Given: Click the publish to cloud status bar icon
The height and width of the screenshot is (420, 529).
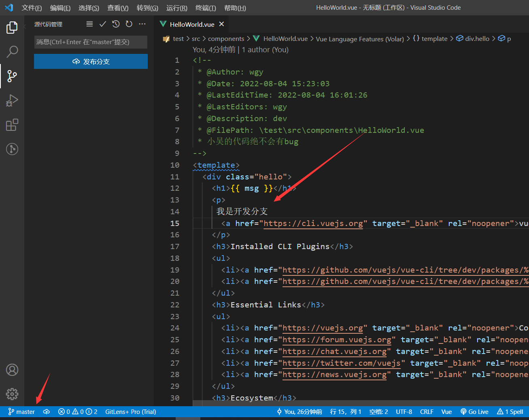Looking at the screenshot, I should pos(47,412).
